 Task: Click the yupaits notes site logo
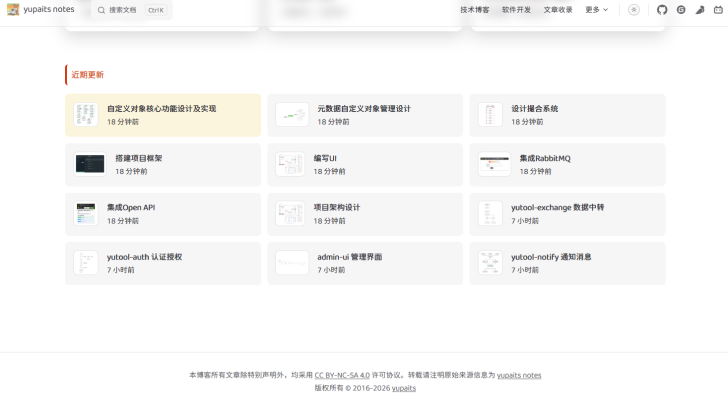(13, 9)
